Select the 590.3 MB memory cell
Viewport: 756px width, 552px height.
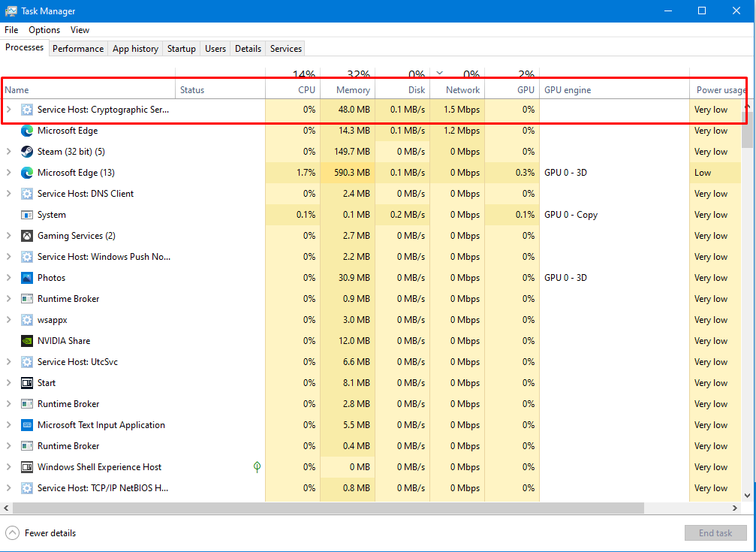[348, 173]
